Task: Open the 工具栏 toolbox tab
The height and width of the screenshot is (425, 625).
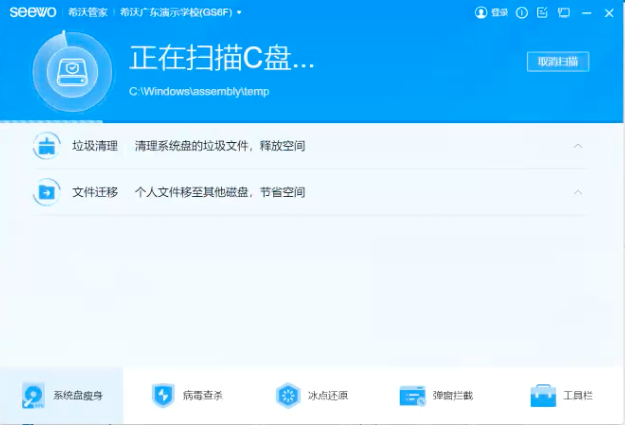Action: (561, 395)
